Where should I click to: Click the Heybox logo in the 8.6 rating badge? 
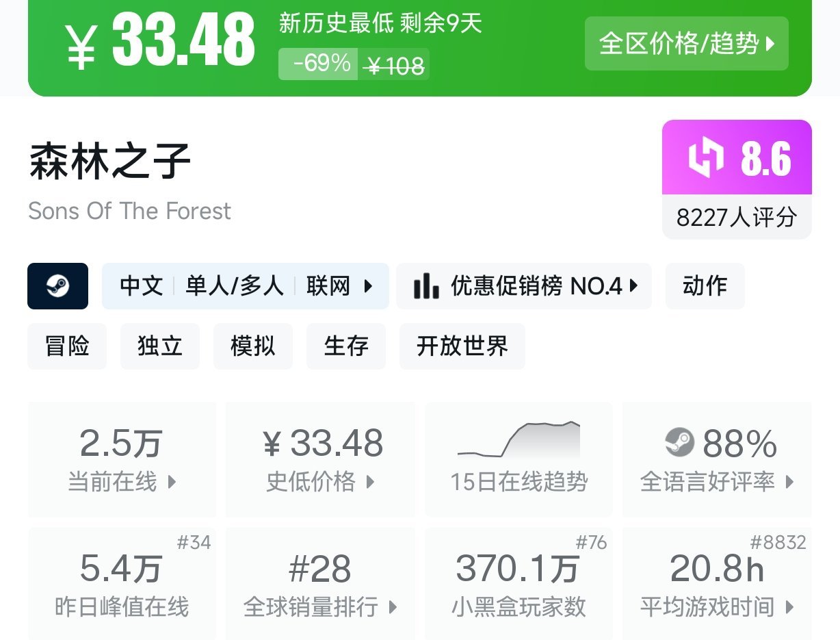[705, 158]
